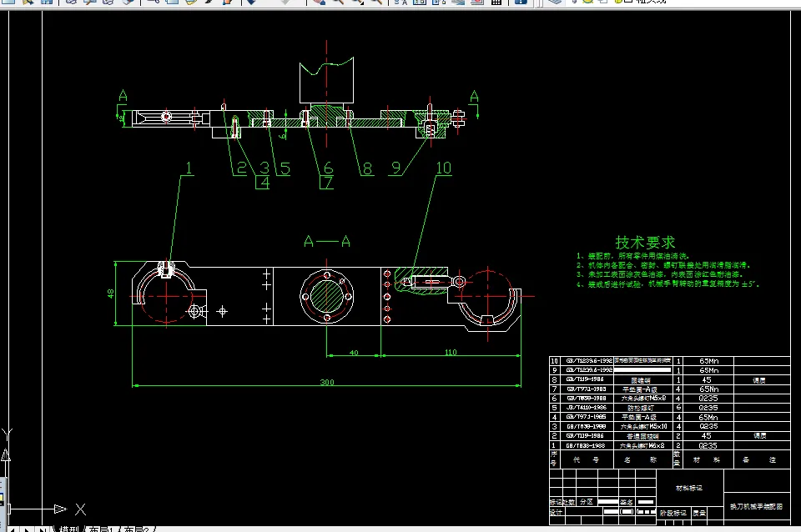The width and height of the screenshot is (801, 532).
Task: Select the 设计 title block cell
Action: pyautogui.click(x=556, y=512)
